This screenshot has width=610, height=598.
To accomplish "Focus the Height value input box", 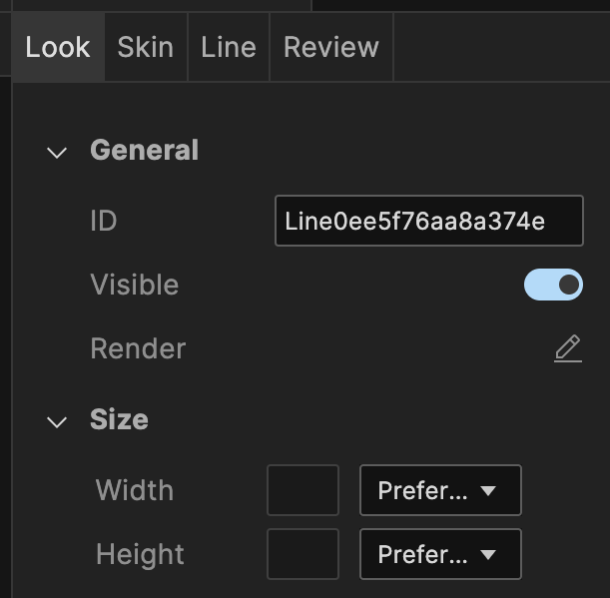I will pos(302,554).
